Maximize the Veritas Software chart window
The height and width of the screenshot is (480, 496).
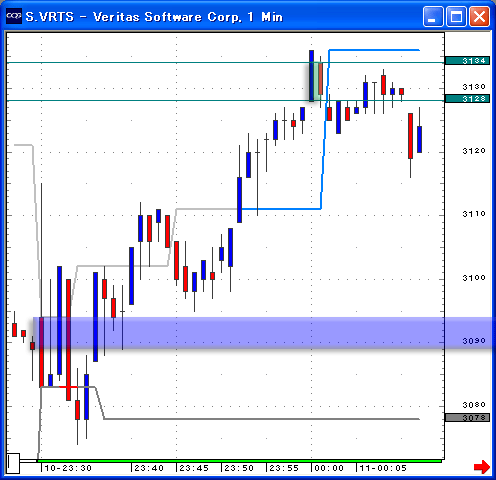pyautogui.click(x=456, y=16)
